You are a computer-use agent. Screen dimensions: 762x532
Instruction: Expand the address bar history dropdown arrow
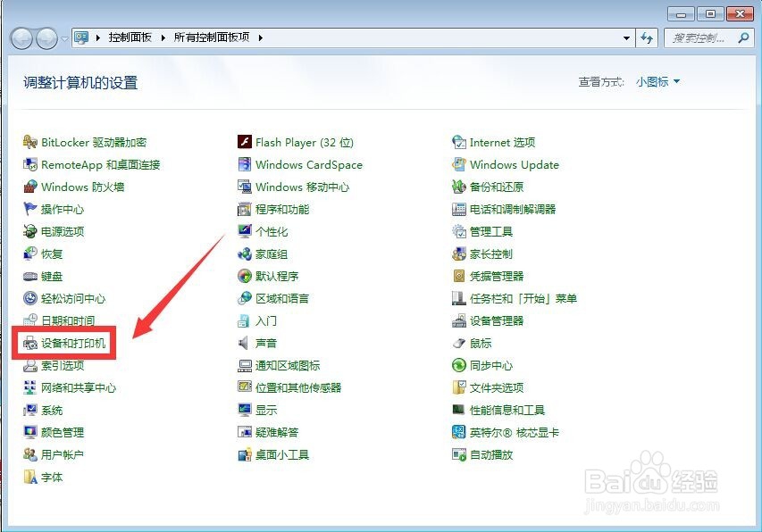(626, 37)
